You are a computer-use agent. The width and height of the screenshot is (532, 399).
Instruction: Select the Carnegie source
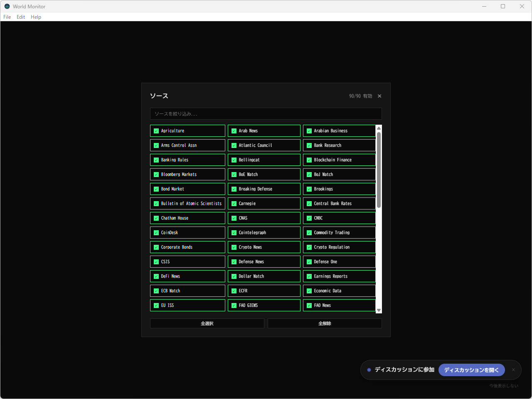pos(264,204)
